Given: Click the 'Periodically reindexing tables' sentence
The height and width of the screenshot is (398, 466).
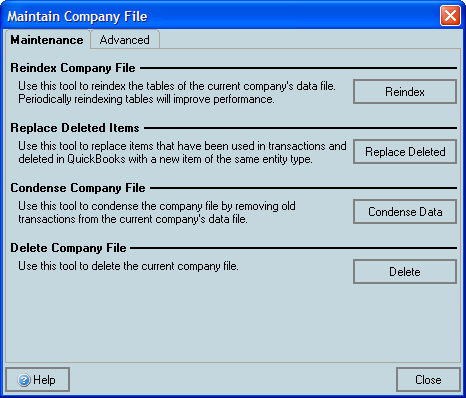Looking at the screenshot, I should coord(146,99).
